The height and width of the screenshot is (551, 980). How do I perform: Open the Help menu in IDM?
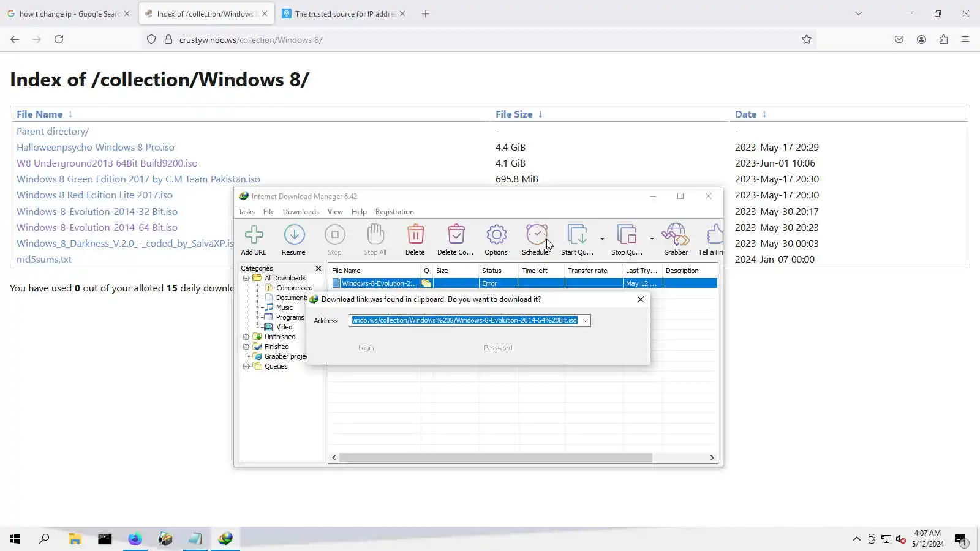[359, 212]
